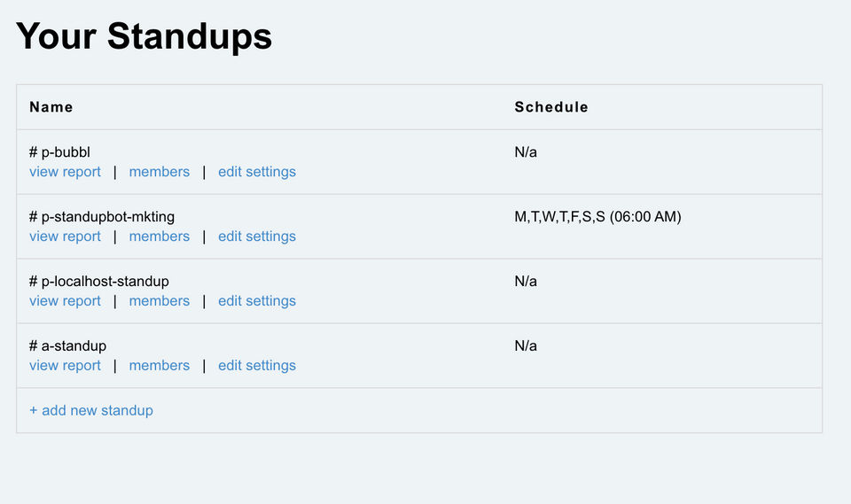Open members of p-localhost-standup
The image size is (851, 504).
[160, 301]
